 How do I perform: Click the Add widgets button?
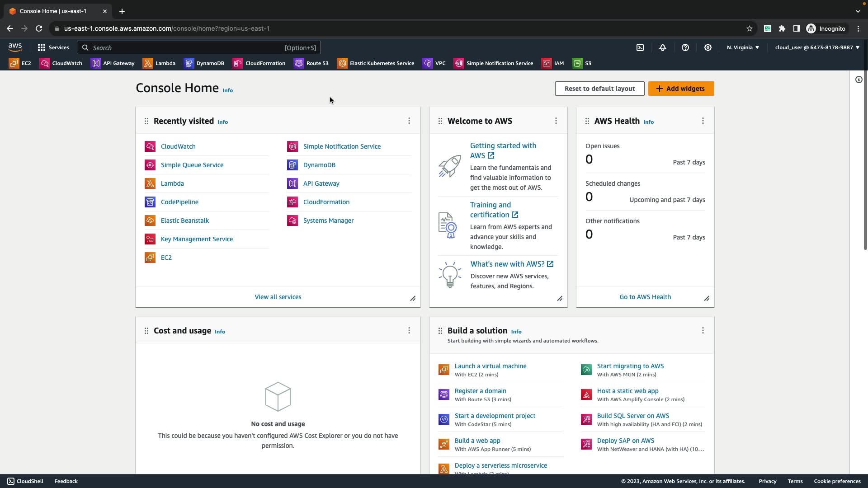click(681, 89)
